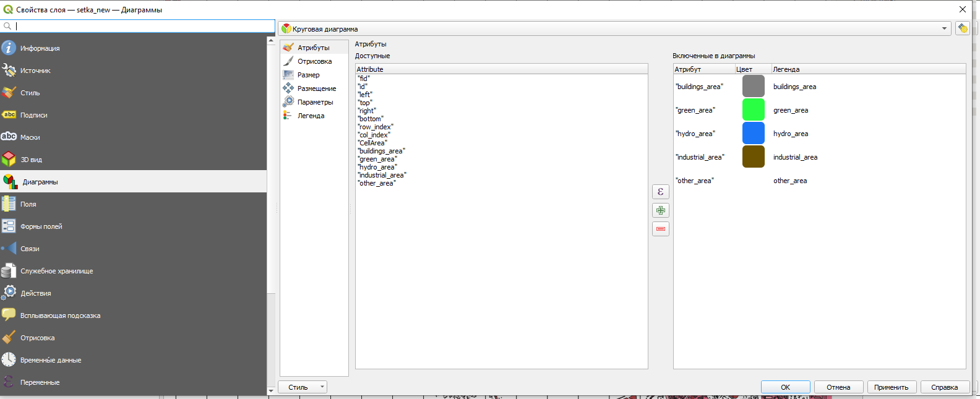Viewport: 980px width, 399px height.
Task: Switch to the Отрисовка diagram tab
Action: click(314, 61)
